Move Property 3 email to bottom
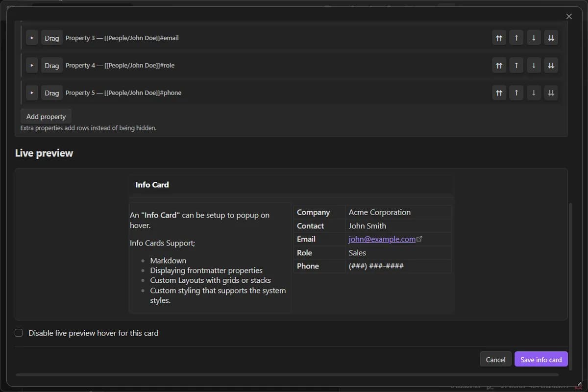The height and width of the screenshot is (392, 588). (x=551, y=38)
